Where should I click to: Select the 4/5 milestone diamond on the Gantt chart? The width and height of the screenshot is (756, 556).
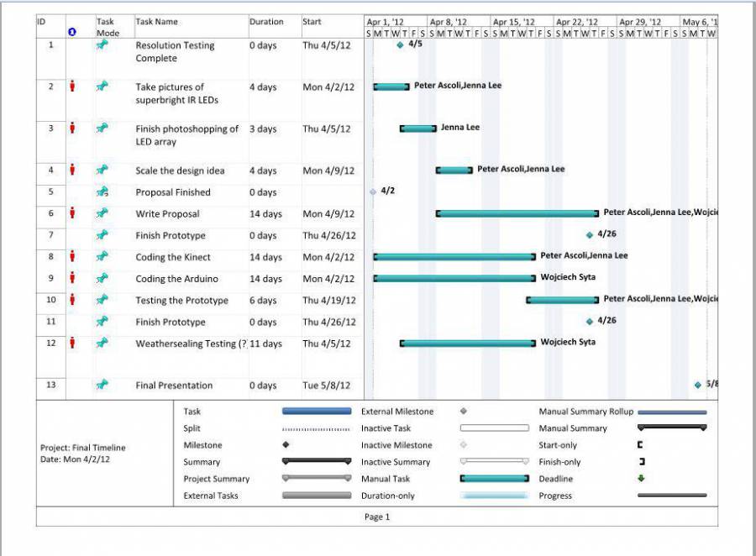(400, 45)
